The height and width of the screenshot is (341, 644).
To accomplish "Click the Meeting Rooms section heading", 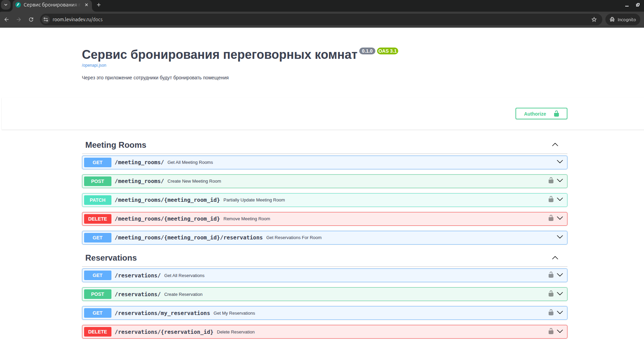I will (116, 145).
